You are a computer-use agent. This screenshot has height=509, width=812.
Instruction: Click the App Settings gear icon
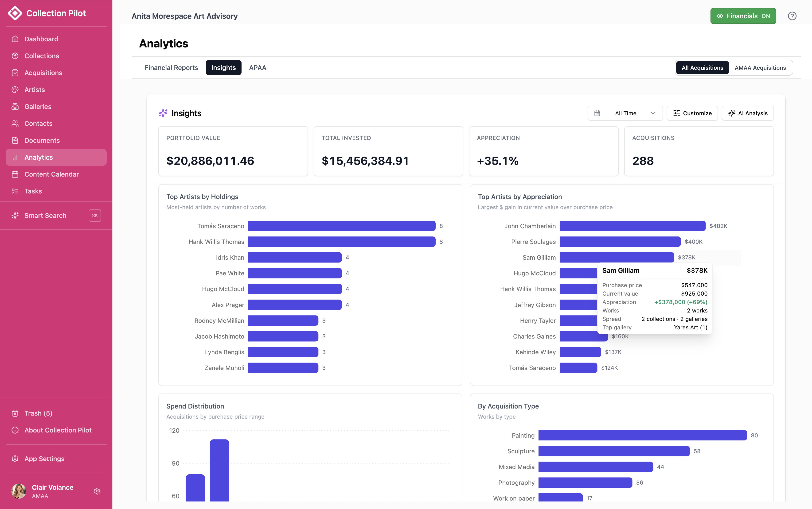(x=15, y=459)
